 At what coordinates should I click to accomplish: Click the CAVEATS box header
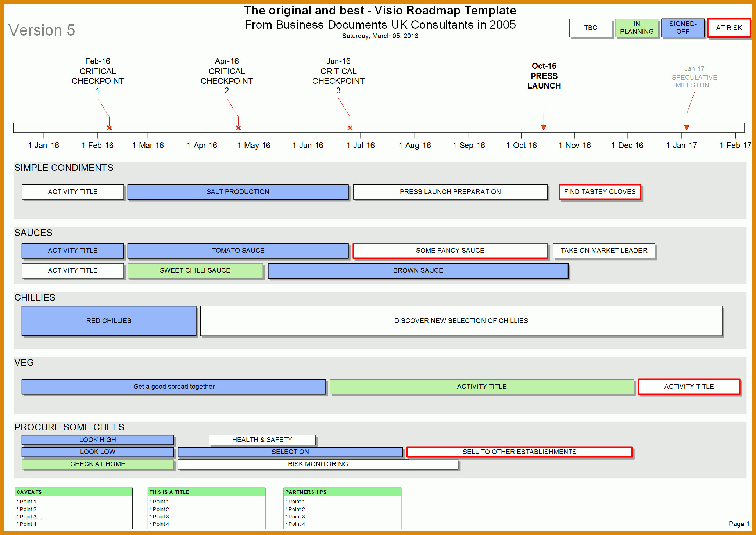74,492
